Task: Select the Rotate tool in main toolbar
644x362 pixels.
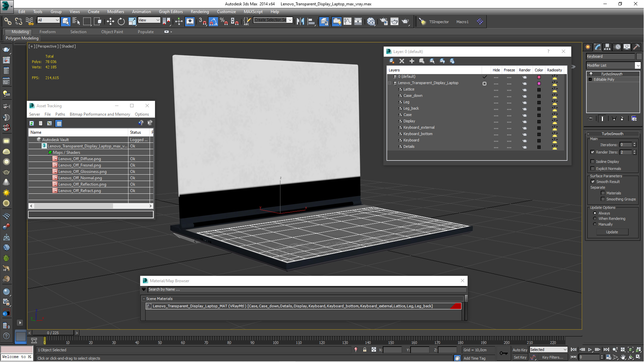Action: click(121, 22)
